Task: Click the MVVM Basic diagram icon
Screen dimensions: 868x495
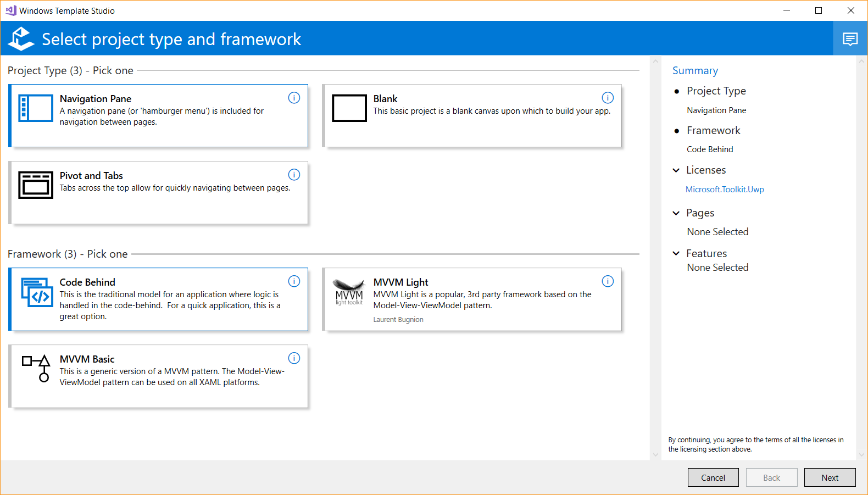Action: pos(36,368)
